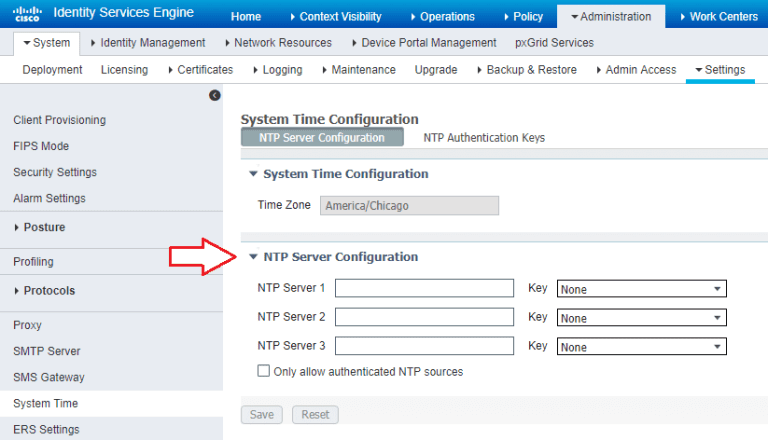This screenshot has width=768, height=440.
Task: Click the Reset button
Action: point(315,414)
